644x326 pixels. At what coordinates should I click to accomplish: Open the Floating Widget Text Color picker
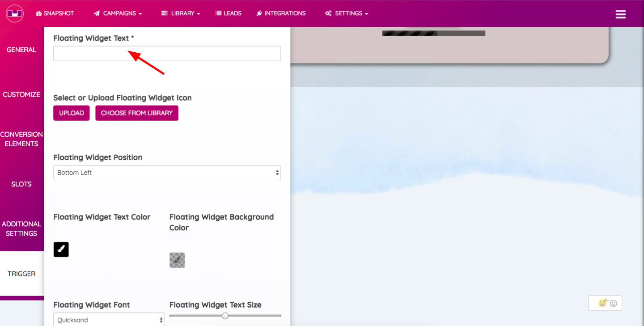(61, 250)
